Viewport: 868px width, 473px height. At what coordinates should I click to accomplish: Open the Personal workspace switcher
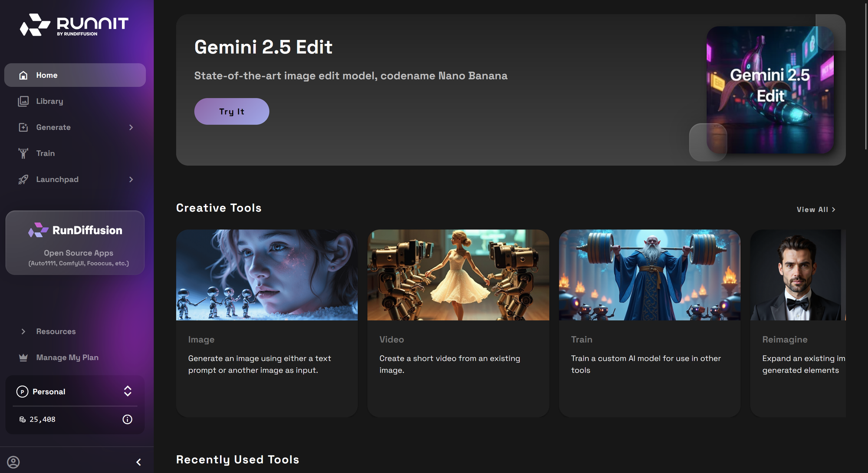pyautogui.click(x=127, y=391)
